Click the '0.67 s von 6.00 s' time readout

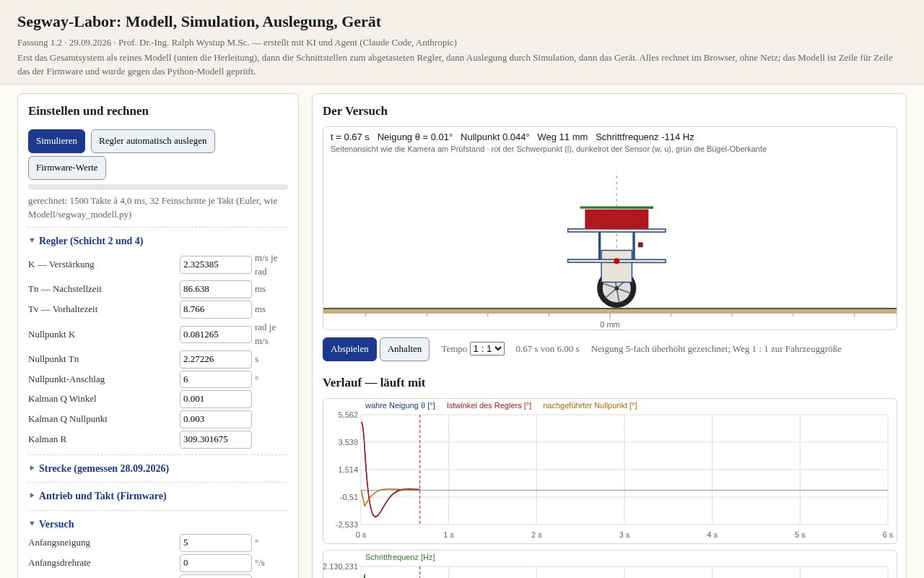coord(547,349)
